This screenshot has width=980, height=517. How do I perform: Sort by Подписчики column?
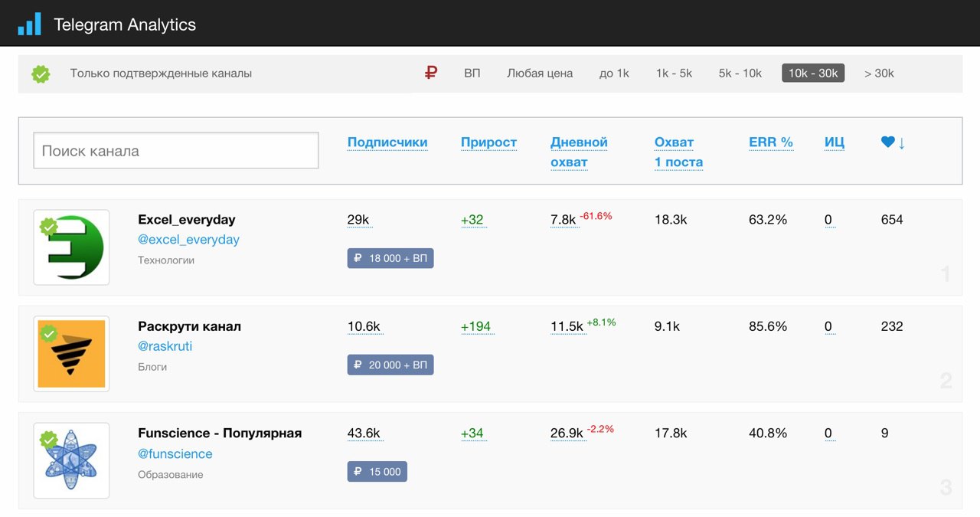[x=387, y=142]
